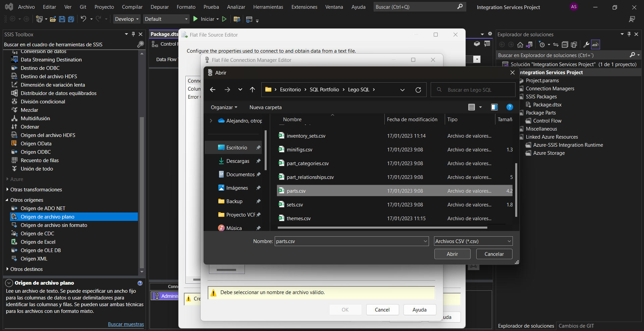
Task: Click the horizontal scrollbar in the file list
Action: click(x=382, y=228)
